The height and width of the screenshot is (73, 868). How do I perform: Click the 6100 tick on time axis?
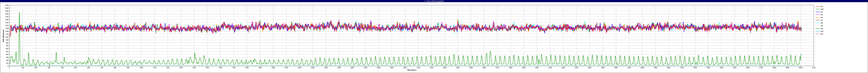click(814, 68)
